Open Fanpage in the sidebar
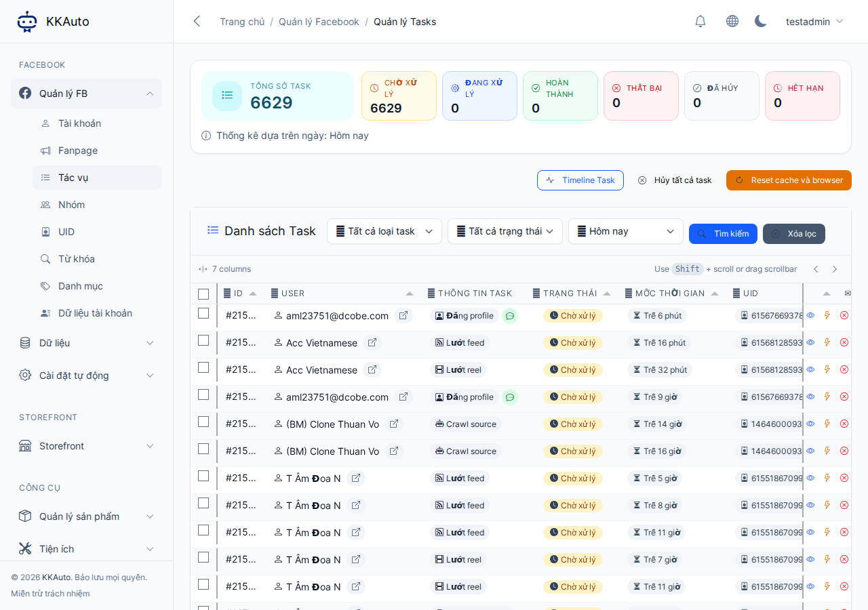 coord(97,150)
